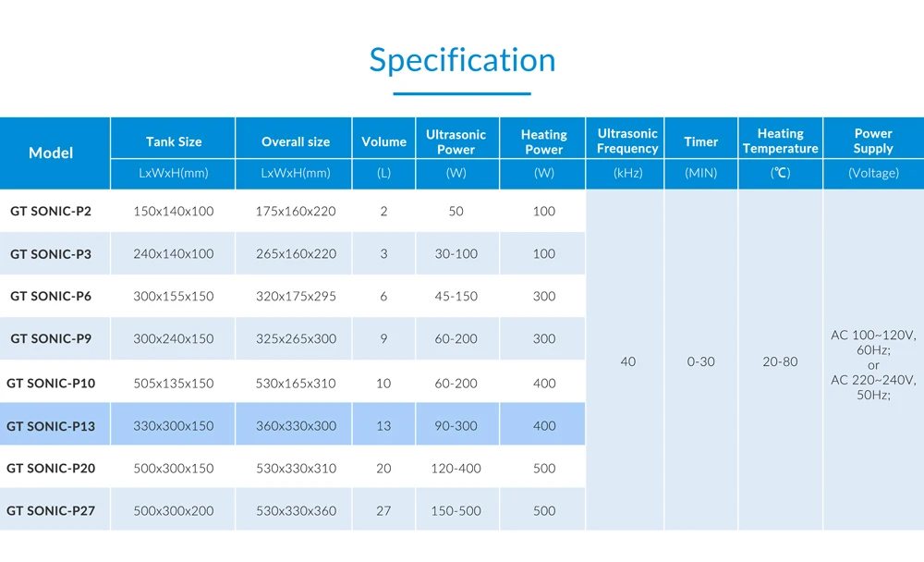Click the volume value 27
Image resolution: width=924 pixels, height=562 pixels.
pyautogui.click(x=383, y=510)
